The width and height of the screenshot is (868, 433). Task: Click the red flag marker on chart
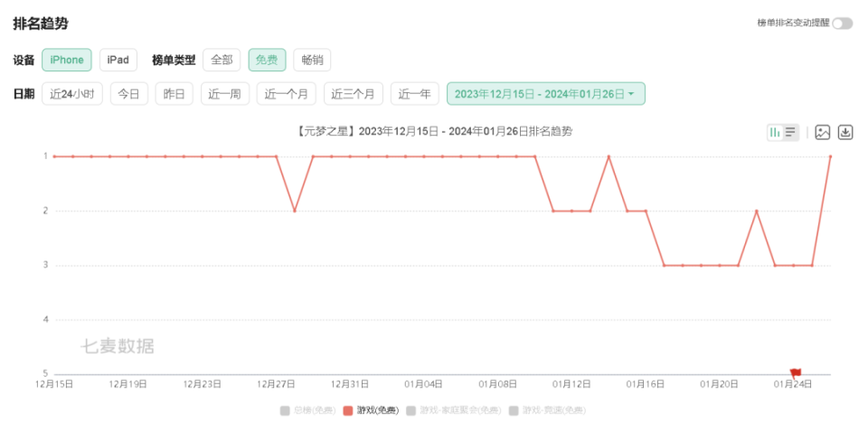coord(796,372)
